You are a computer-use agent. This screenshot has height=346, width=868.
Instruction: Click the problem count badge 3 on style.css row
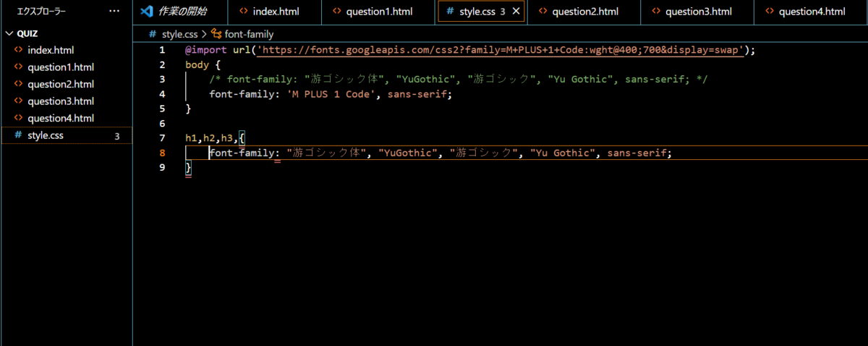(117, 135)
